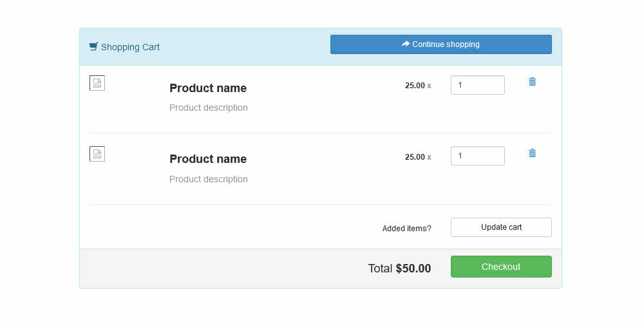Viewport: 644px width, 322px height.
Task: Click the arrow icon on Continue shopping
Action: tap(406, 44)
